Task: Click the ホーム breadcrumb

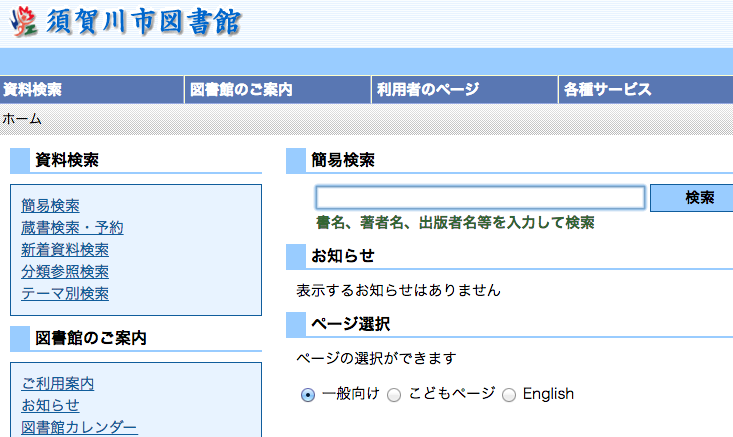Action: click(22, 119)
